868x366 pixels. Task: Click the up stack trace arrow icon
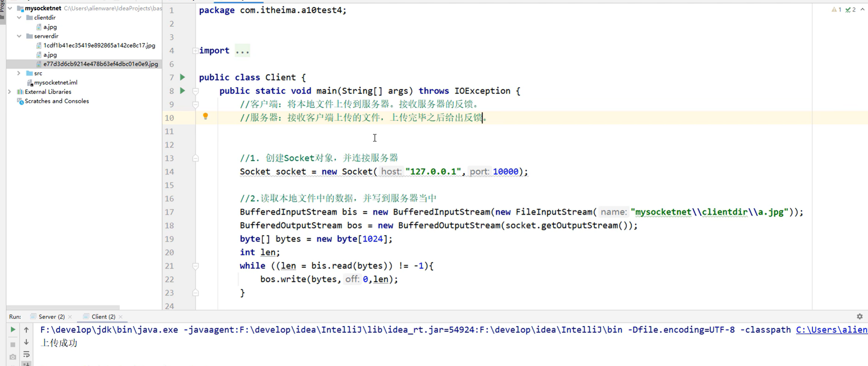click(x=26, y=330)
